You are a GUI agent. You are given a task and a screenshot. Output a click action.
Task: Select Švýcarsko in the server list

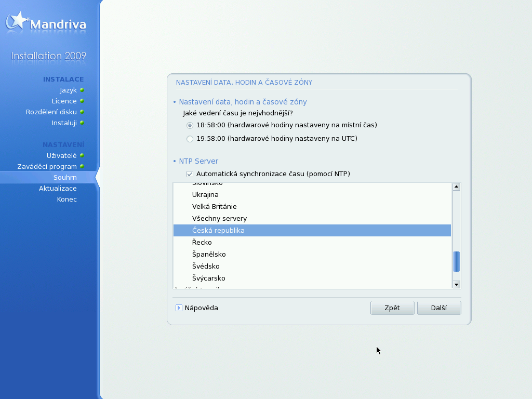312,278
